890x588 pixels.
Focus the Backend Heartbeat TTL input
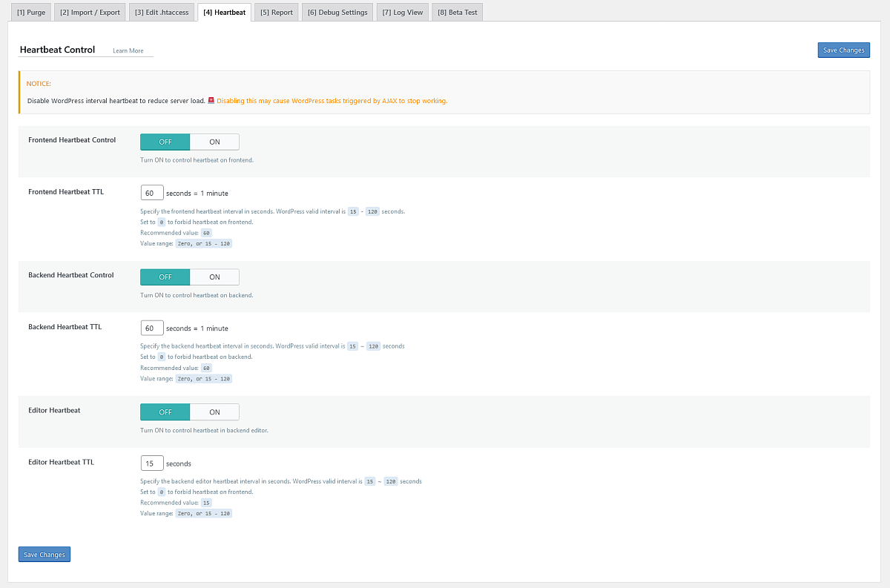pyautogui.click(x=151, y=328)
